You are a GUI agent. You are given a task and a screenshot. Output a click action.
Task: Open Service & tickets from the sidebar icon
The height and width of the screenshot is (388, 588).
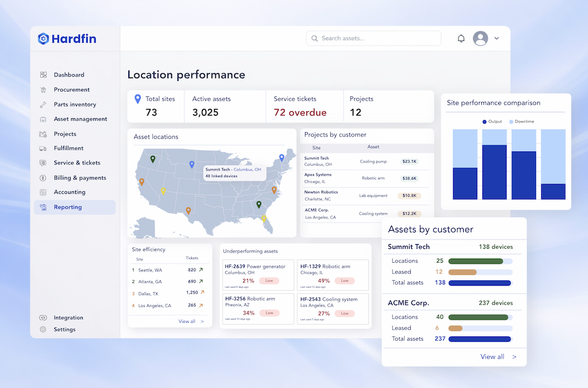44,163
